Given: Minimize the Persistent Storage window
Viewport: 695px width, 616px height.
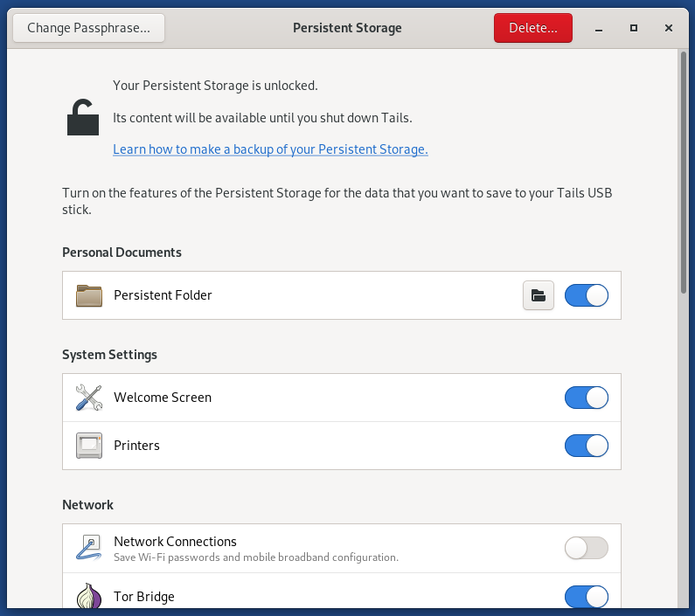Looking at the screenshot, I should (x=598, y=28).
